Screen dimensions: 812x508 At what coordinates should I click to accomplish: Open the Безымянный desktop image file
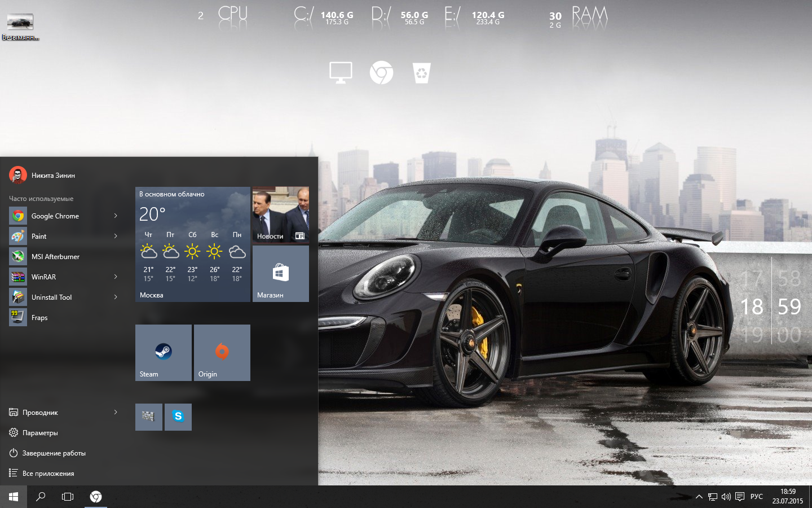(20, 27)
